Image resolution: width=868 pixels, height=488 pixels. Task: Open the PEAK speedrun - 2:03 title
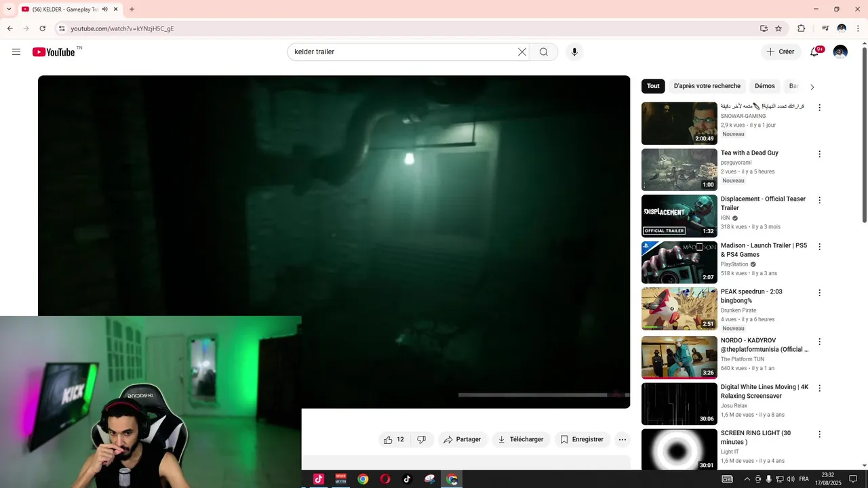tap(751, 296)
